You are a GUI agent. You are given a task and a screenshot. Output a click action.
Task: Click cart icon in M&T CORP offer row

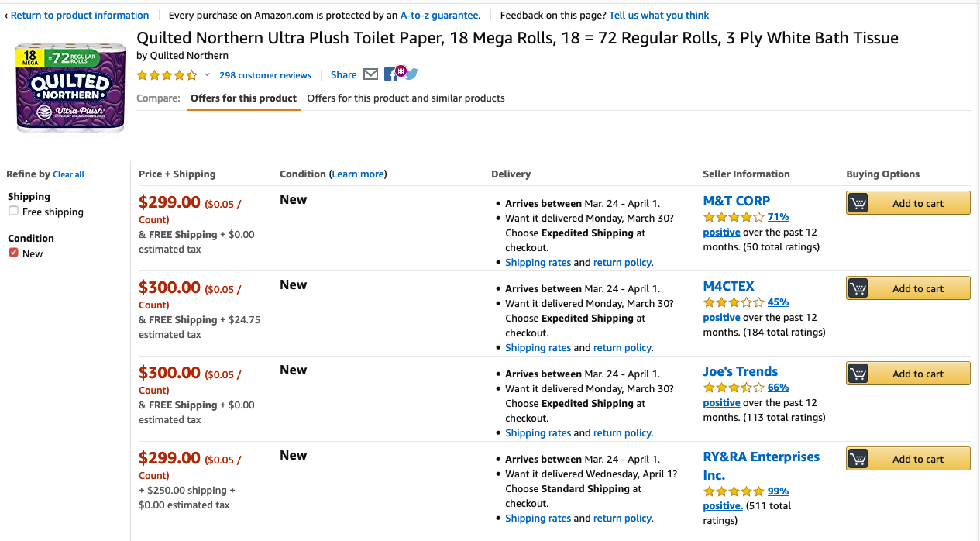858,203
